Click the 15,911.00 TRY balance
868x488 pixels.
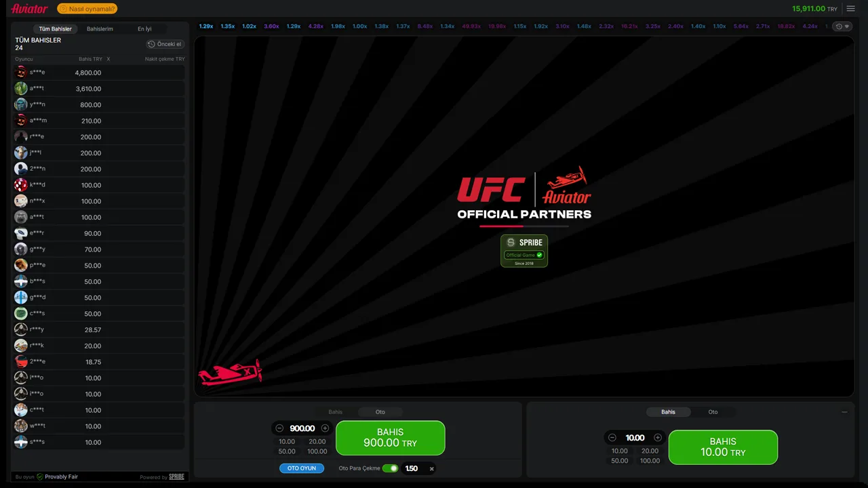tap(814, 9)
